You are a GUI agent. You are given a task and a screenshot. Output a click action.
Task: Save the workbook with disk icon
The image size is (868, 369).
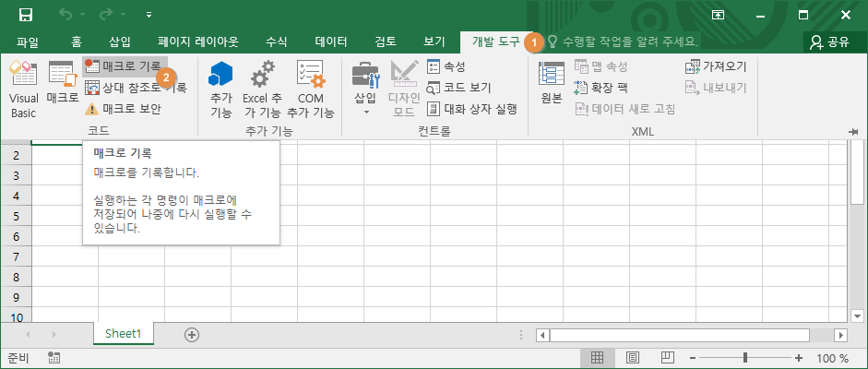pyautogui.click(x=26, y=15)
